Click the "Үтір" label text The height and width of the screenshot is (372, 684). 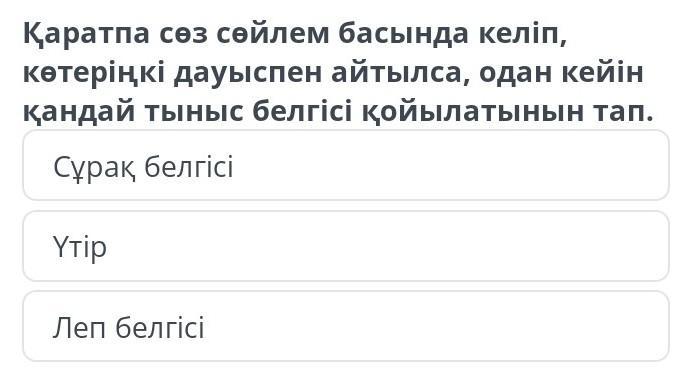[x=80, y=248]
